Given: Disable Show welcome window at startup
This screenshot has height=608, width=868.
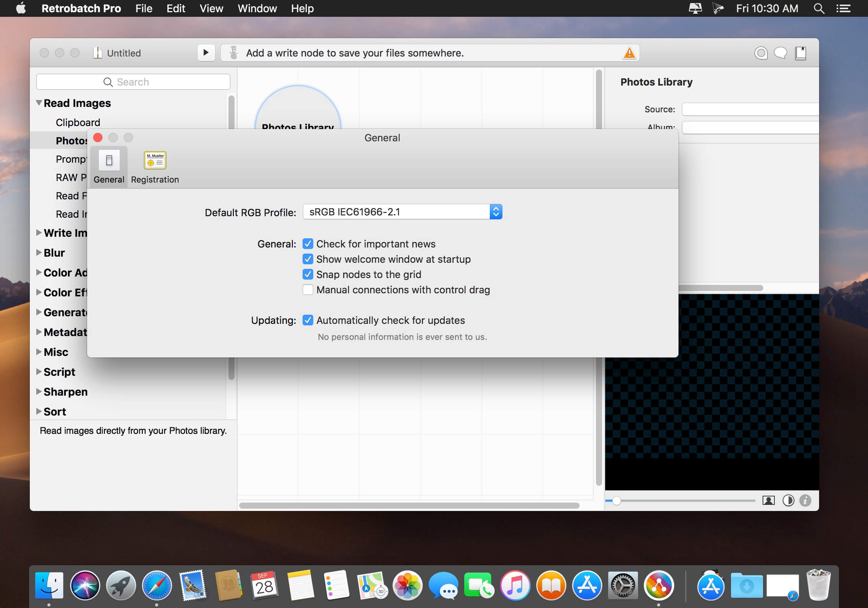Looking at the screenshot, I should [308, 259].
